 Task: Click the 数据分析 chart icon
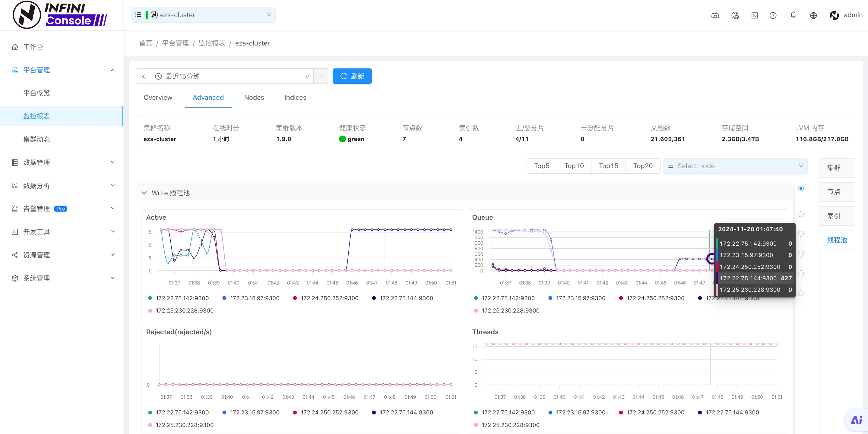tap(14, 186)
